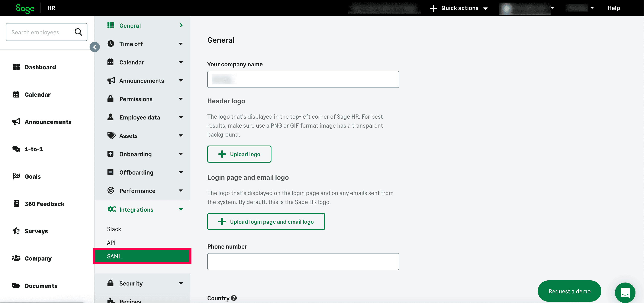The width and height of the screenshot is (644, 303).
Task: Open the chat widget icon
Action: pyautogui.click(x=625, y=292)
